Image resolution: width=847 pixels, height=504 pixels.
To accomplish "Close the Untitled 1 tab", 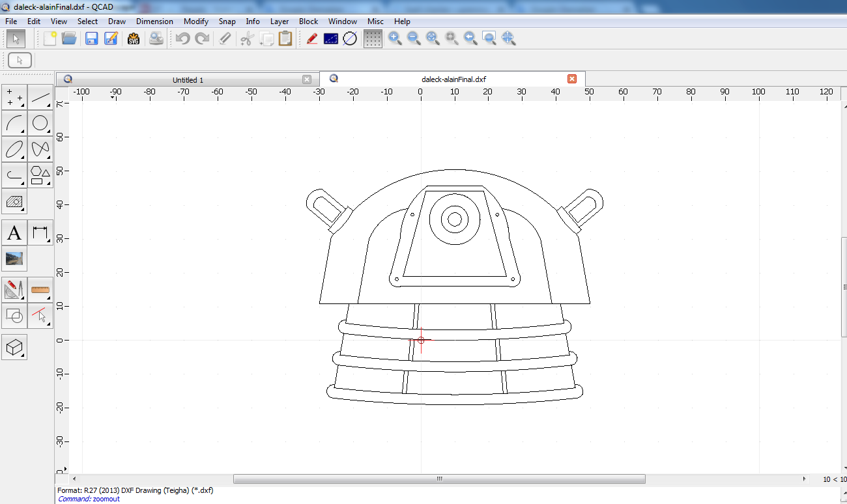I will point(307,79).
